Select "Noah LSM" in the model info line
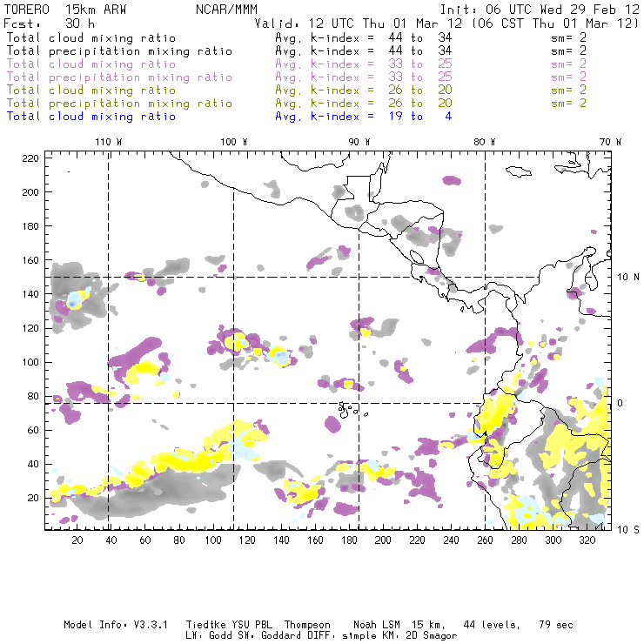Viewport: 644px width, 644px height. click(x=377, y=625)
